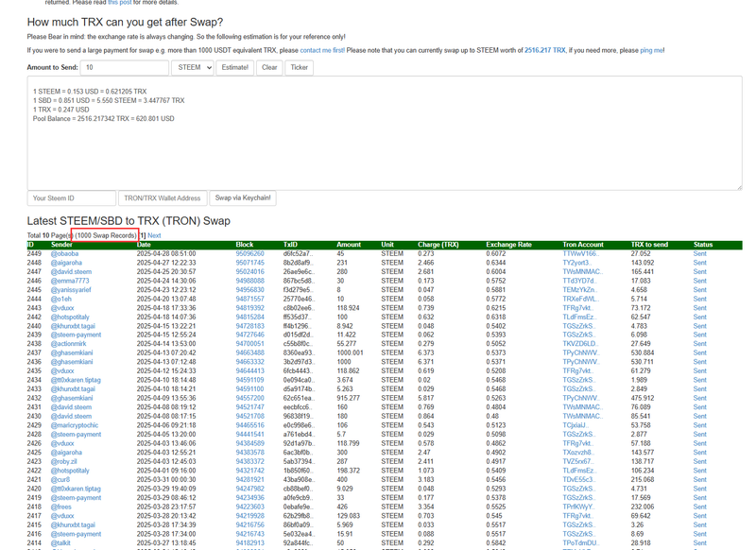756x550 pixels.
Task: Open the 'contact me first!' link
Action: point(322,50)
